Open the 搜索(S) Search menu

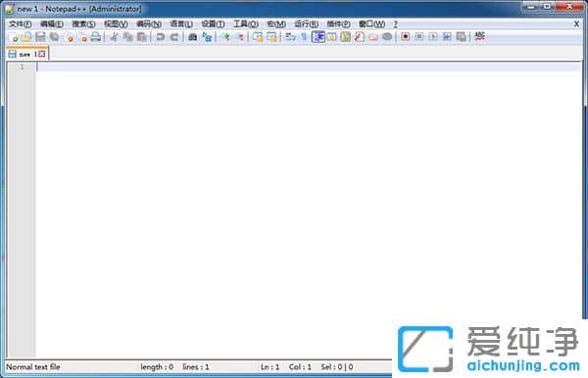[83, 24]
